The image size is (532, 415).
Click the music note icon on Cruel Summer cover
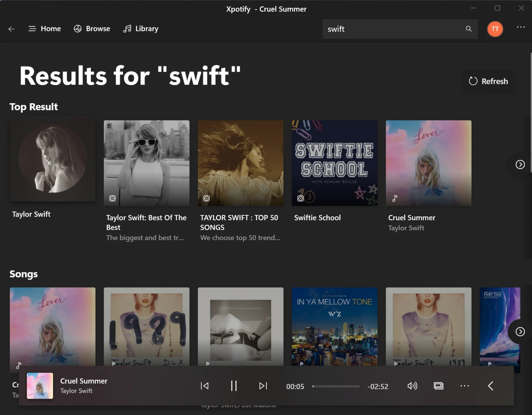tap(395, 198)
